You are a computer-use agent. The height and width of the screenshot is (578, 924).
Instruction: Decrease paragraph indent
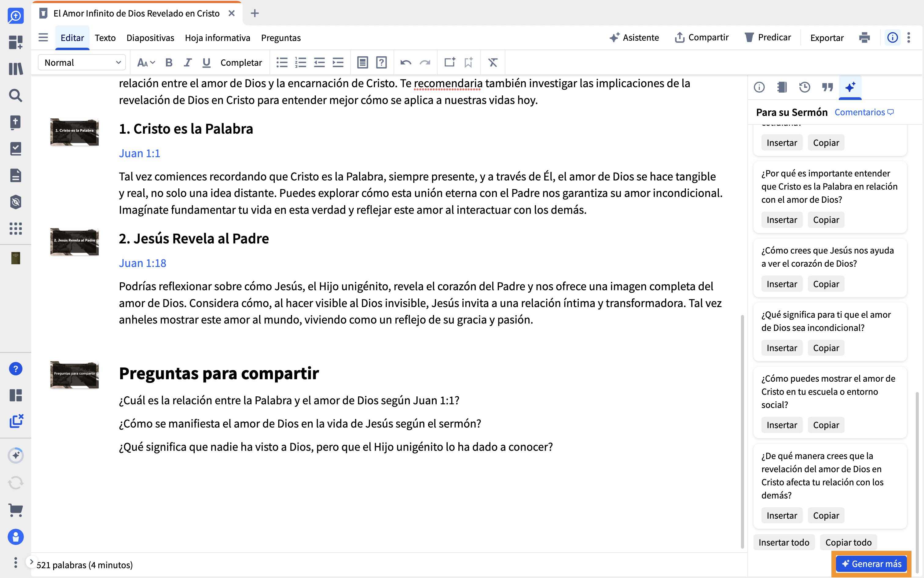(319, 62)
